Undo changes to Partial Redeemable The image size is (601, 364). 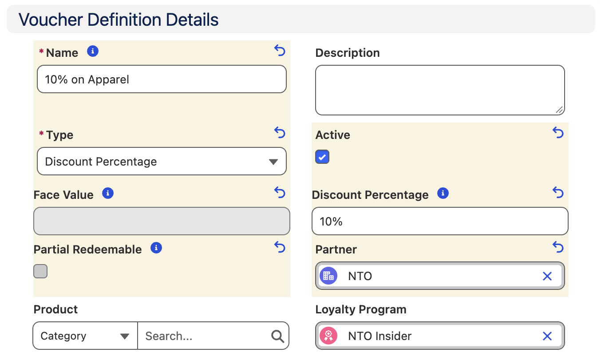pos(280,247)
